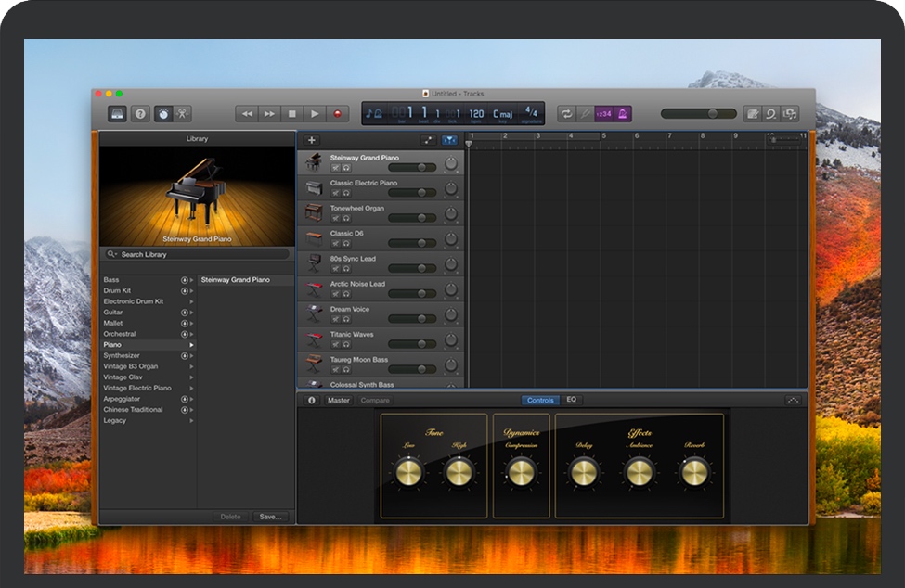Toggle the Smart Controls button in the toolbar
Image resolution: width=905 pixels, height=588 pixels.
(x=163, y=114)
